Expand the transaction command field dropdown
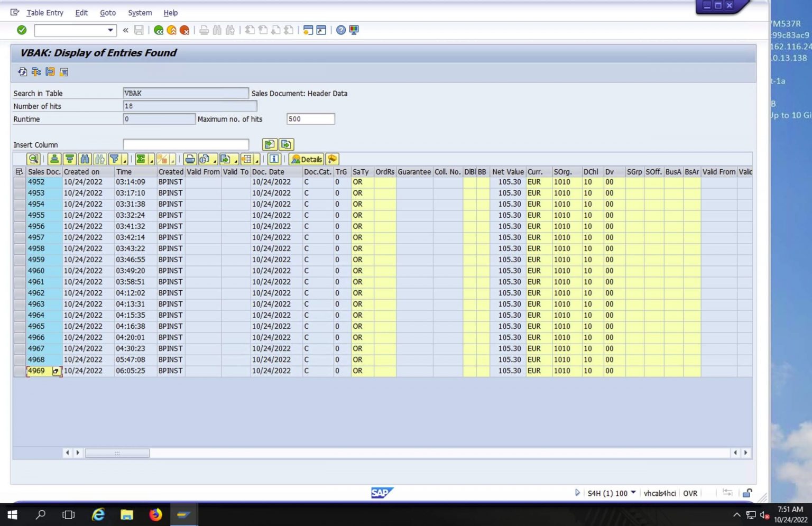This screenshot has width=812, height=526. 110,30
